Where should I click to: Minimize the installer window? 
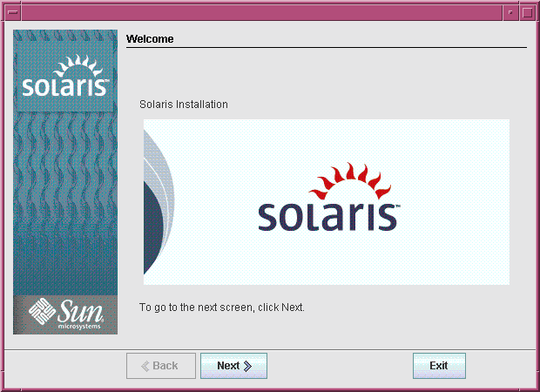[511, 11]
